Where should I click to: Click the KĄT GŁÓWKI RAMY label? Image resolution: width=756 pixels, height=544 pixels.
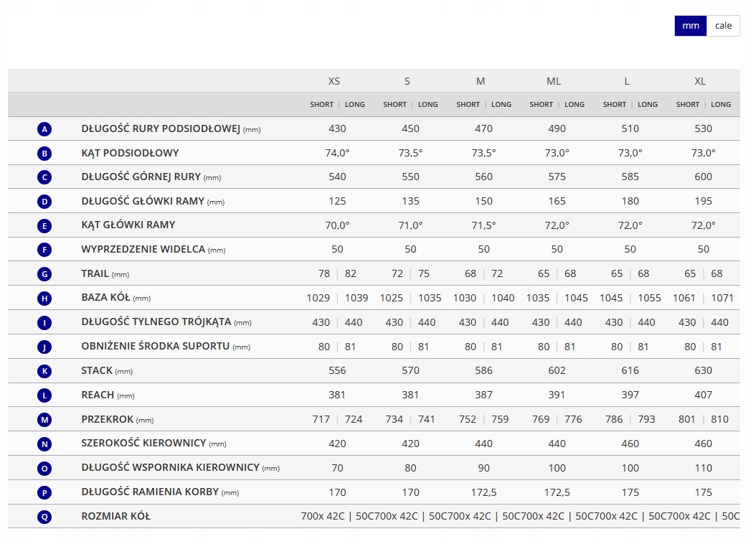pos(128,225)
